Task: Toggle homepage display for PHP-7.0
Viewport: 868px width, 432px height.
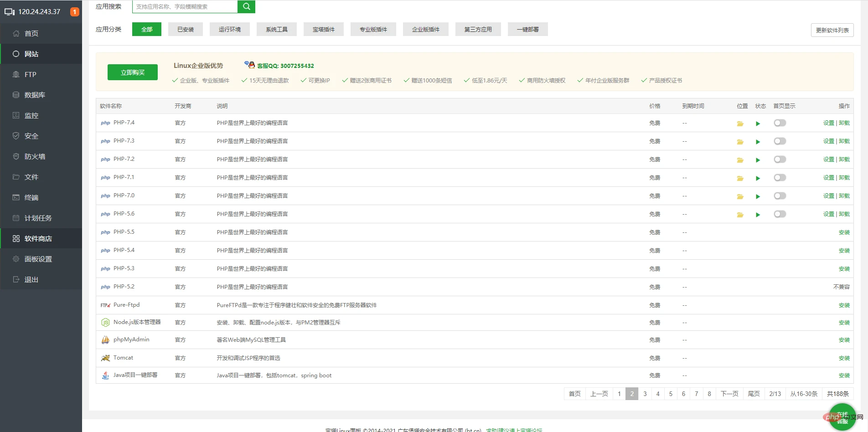Action: pos(780,196)
